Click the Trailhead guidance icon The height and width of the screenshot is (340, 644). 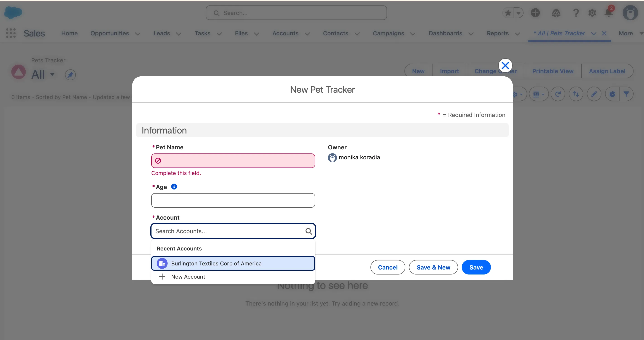556,13
